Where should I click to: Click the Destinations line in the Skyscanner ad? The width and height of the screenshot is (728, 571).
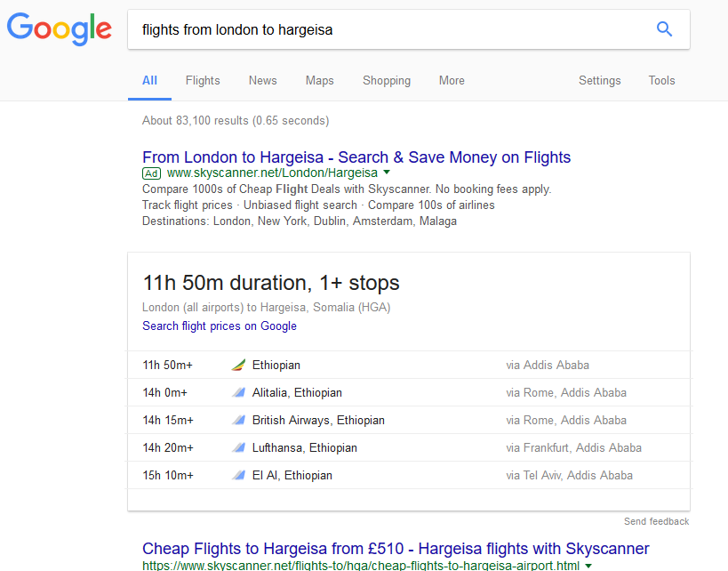(300, 221)
